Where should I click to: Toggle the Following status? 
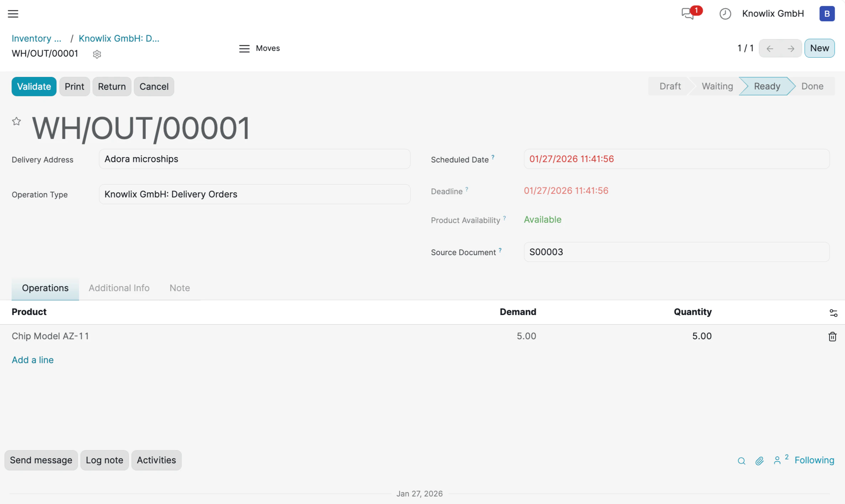[814, 460]
